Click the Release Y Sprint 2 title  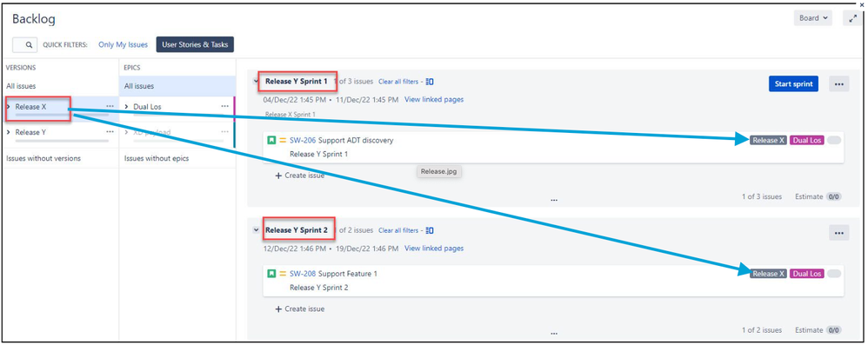click(297, 230)
